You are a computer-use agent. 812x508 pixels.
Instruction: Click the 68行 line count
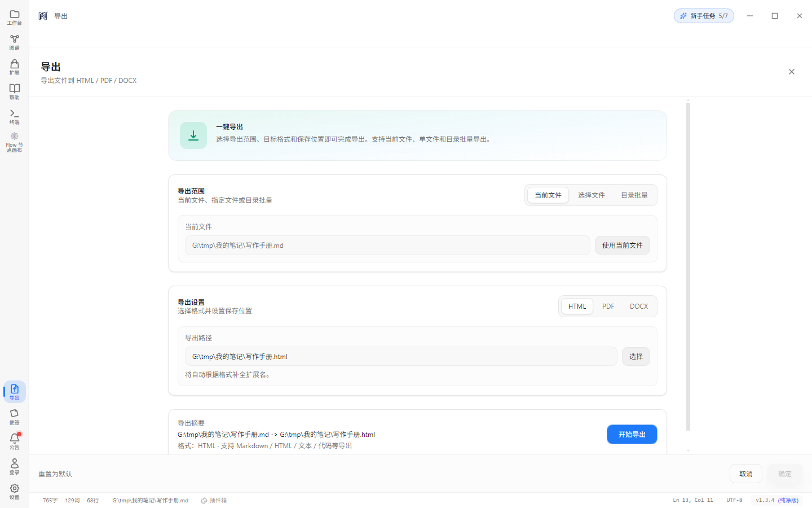tap(93, 501)
